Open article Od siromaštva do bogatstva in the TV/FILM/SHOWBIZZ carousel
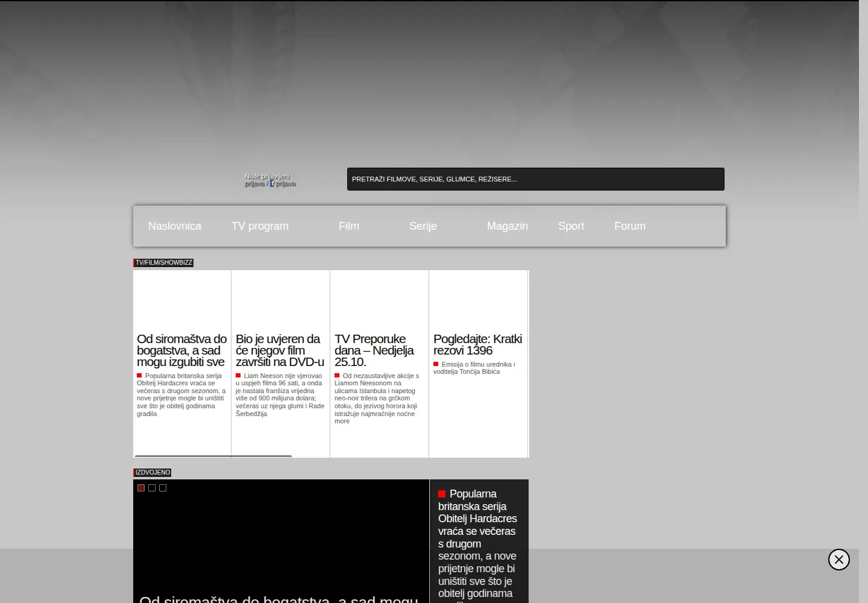Image resolution: width=868 pixels, height=603 pixels. 181,350
